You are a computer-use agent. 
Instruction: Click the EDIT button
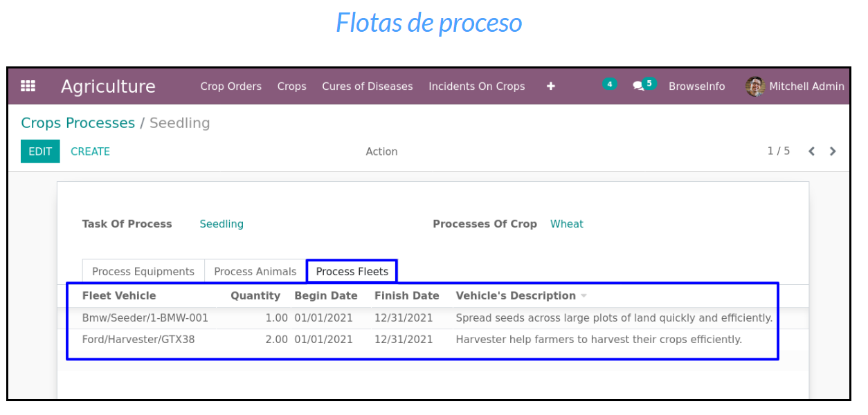pos(40,151)
